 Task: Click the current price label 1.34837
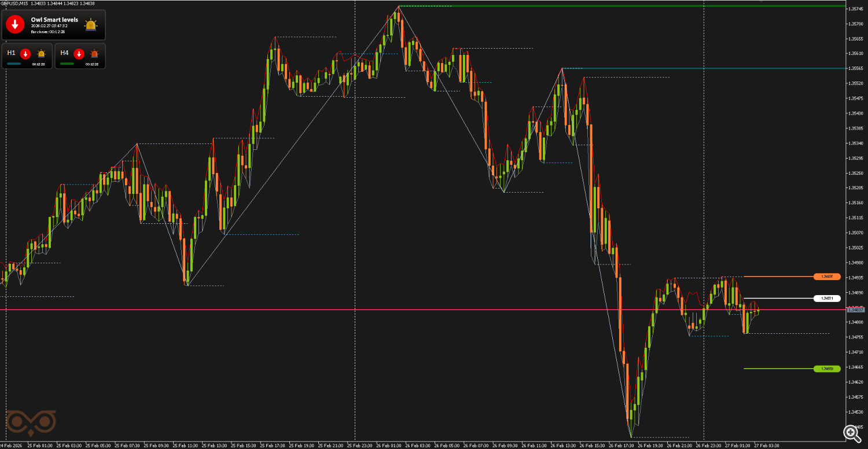click(855, 310)
